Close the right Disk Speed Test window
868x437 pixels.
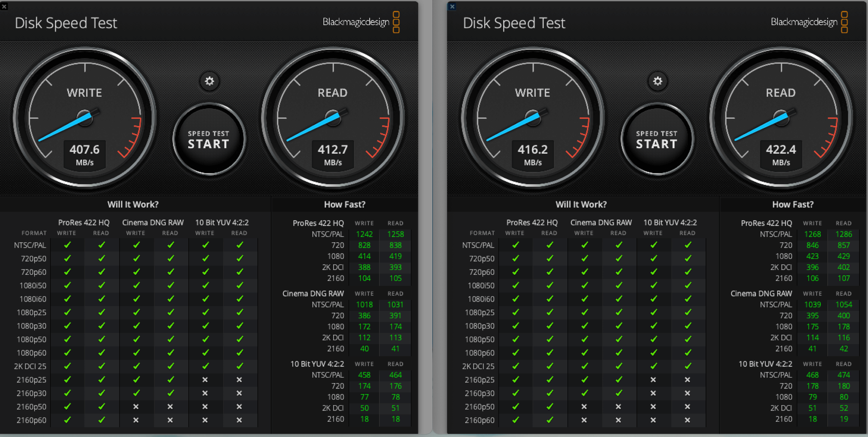[452, 6]
